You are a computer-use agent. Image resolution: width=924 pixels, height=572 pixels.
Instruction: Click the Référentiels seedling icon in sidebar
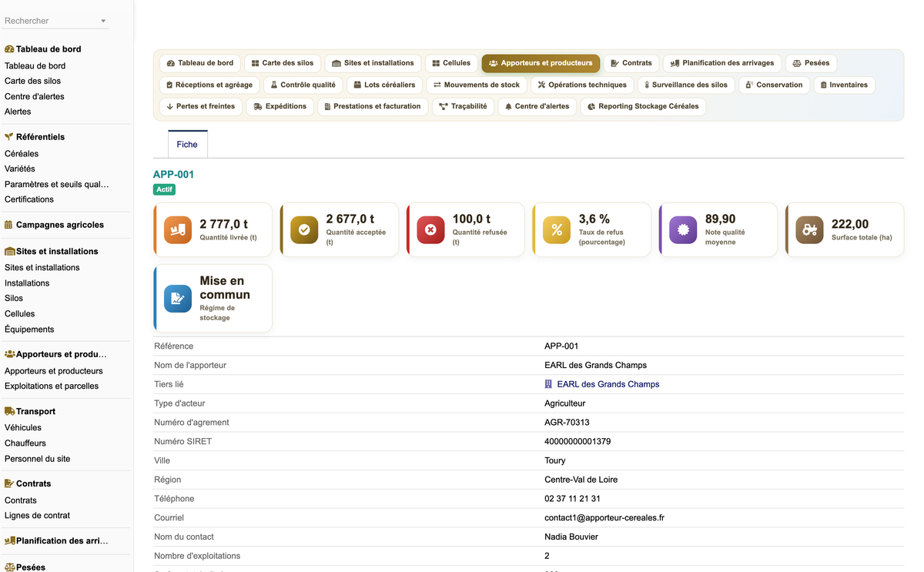click(x=9, y=136)
